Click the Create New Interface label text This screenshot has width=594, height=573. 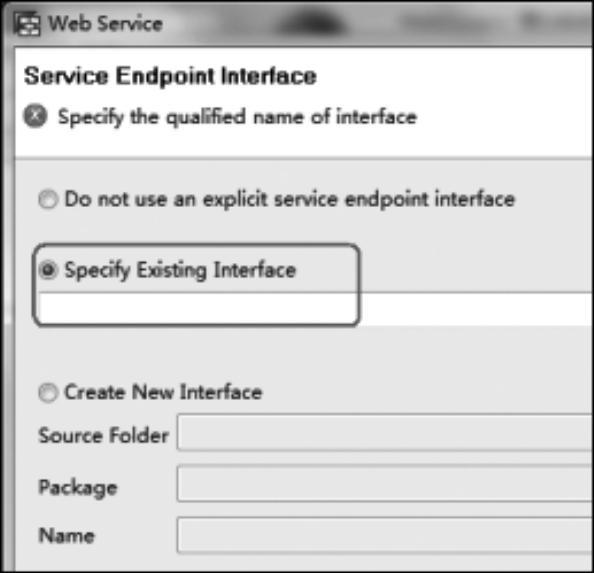(164, 392)
